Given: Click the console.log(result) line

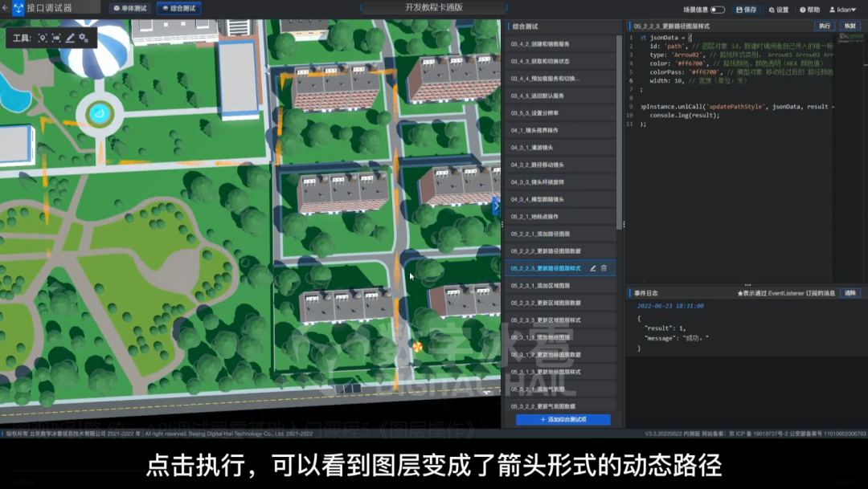Looking at the screenshot, I should tap(684, 116).
